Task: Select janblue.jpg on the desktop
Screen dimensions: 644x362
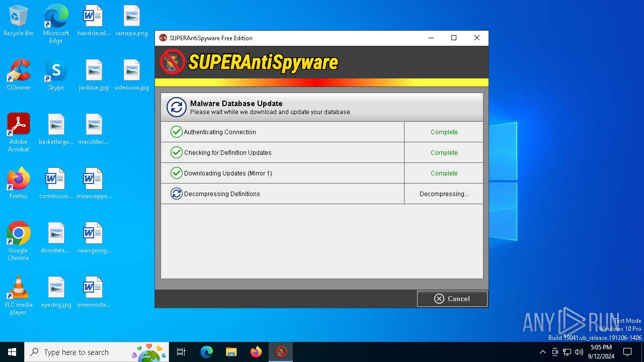Action: [94, 75]
